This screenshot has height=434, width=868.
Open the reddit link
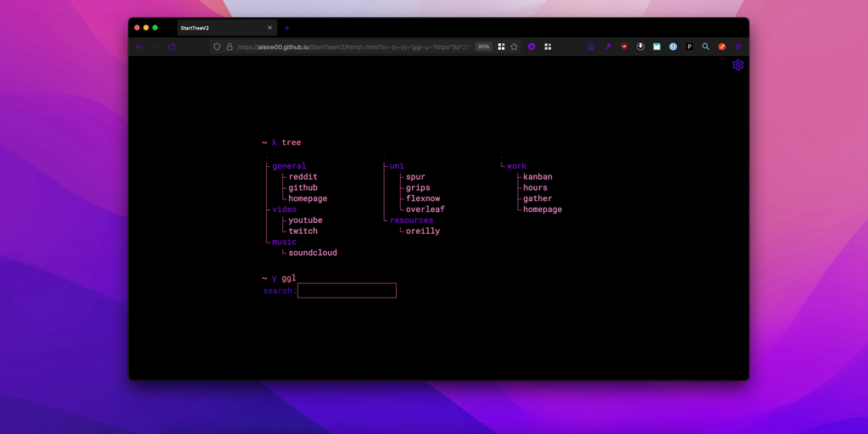[x=303, y=177]
